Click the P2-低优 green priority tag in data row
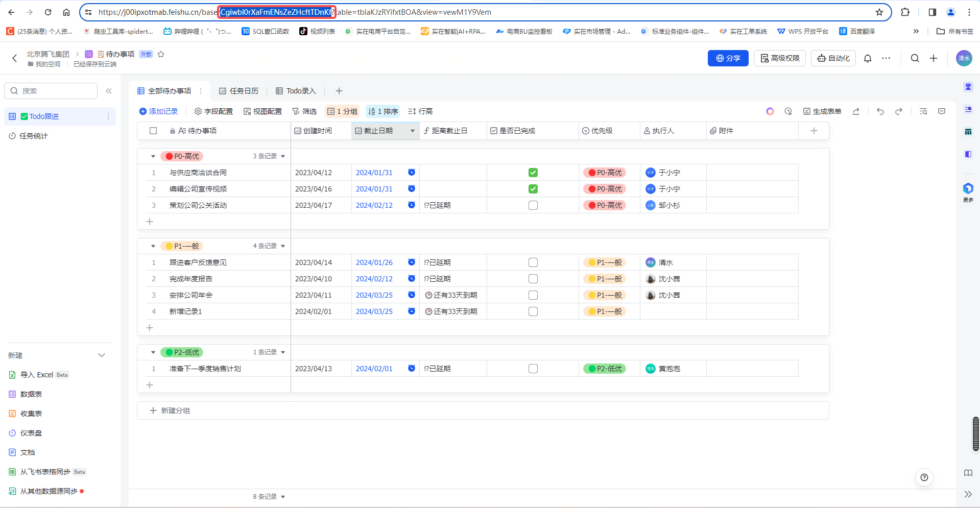980x508 pixels. coord(605,369)
